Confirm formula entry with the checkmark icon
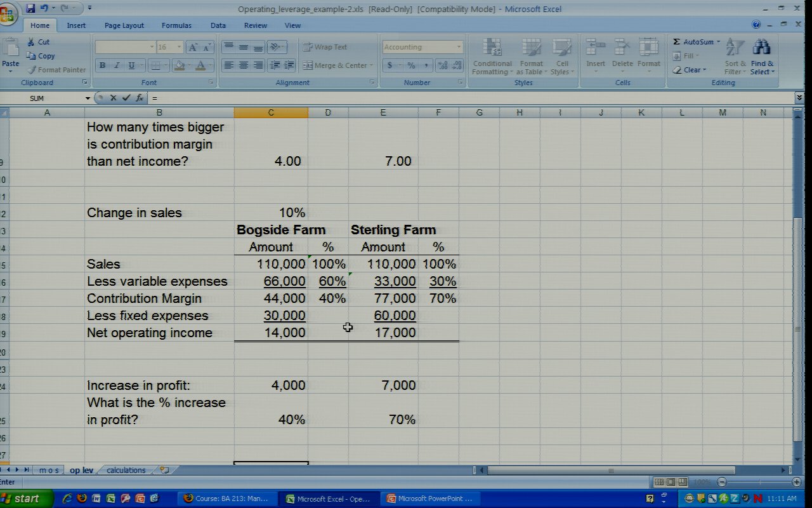 pos(126,98)
